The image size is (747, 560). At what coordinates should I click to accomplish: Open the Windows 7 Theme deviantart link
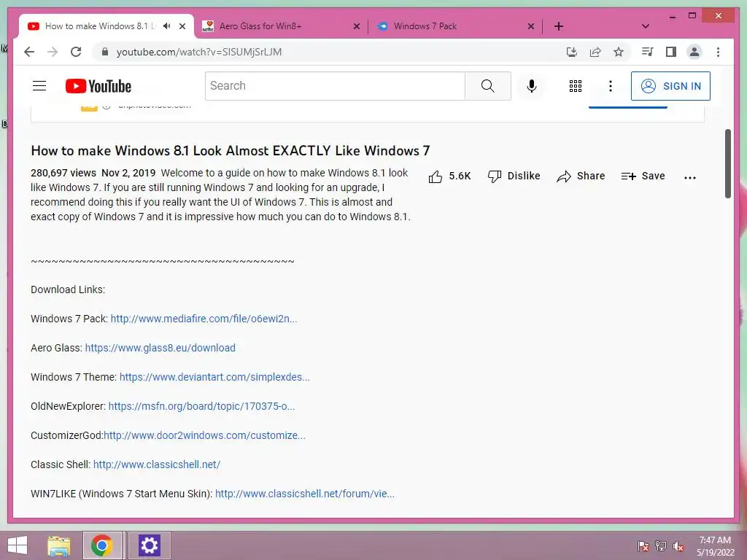tap(214, 377)
